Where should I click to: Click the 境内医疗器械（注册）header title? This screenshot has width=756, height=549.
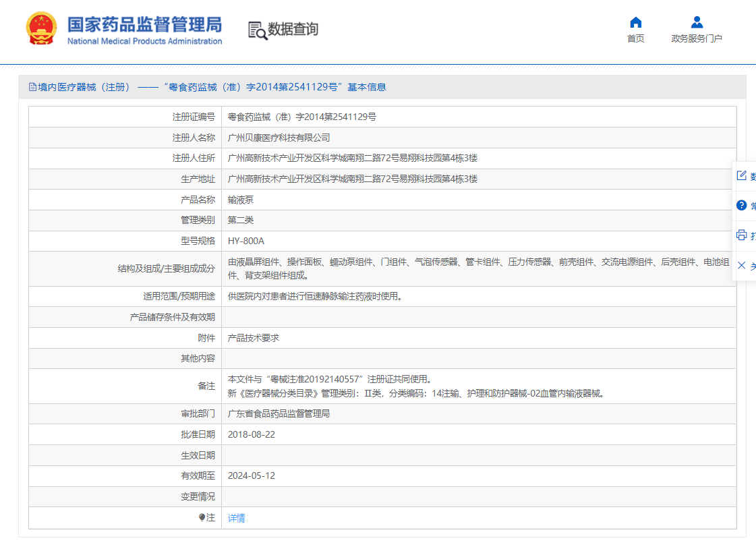[207, 87]
